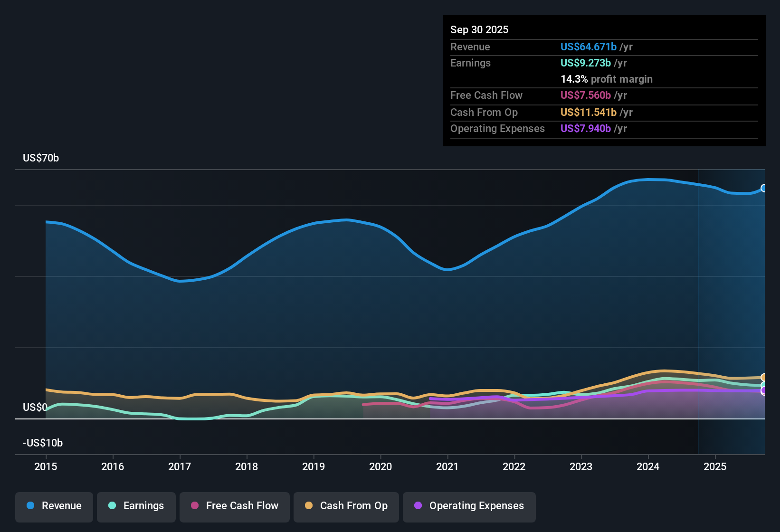
Task: Click the purple Operating Expenses legend dot
Action: tap(417, 506)
